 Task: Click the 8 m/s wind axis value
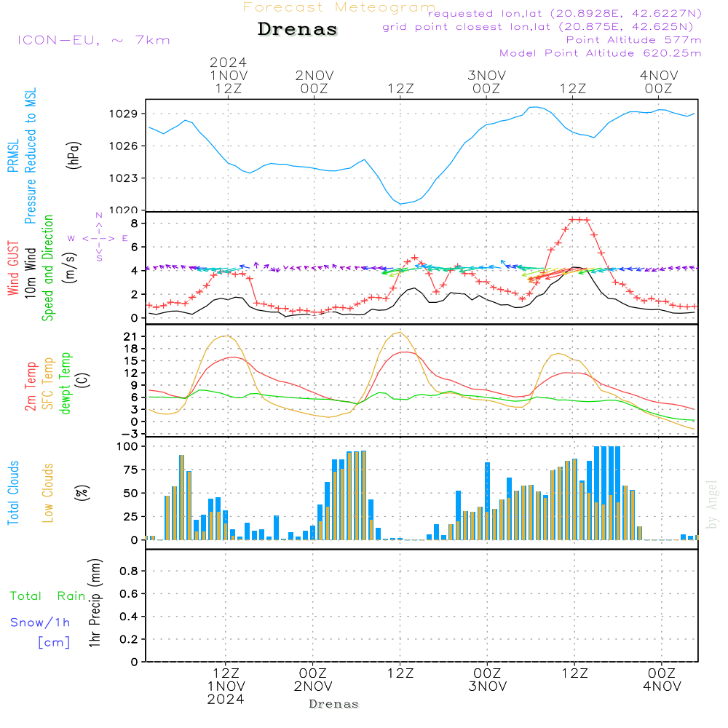coord(134,223)
